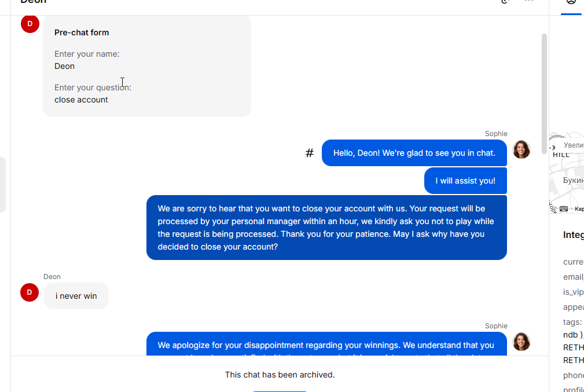The image size is (584, 392).
Task: Click Sophie's avatar beside the apology message
Action: 521,342
